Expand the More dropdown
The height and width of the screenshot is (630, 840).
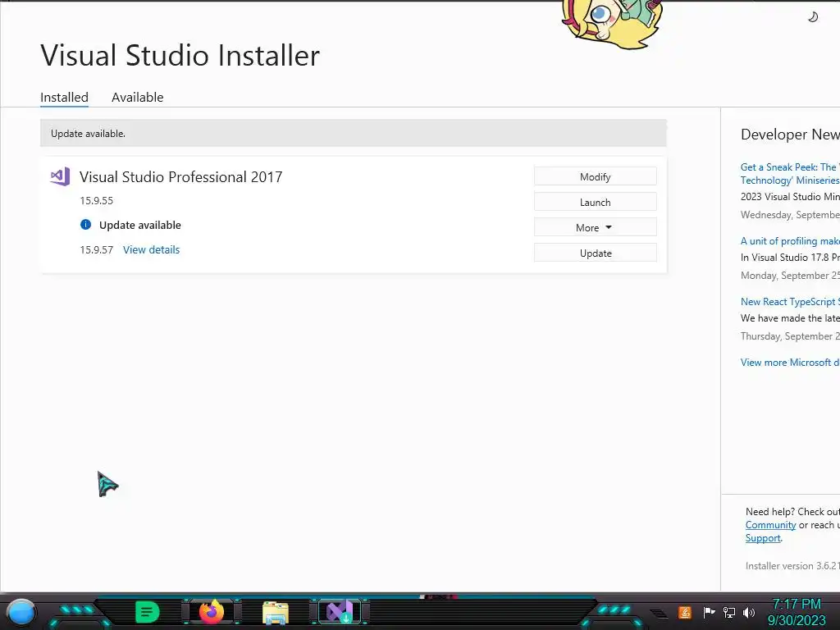pos(596,228)
